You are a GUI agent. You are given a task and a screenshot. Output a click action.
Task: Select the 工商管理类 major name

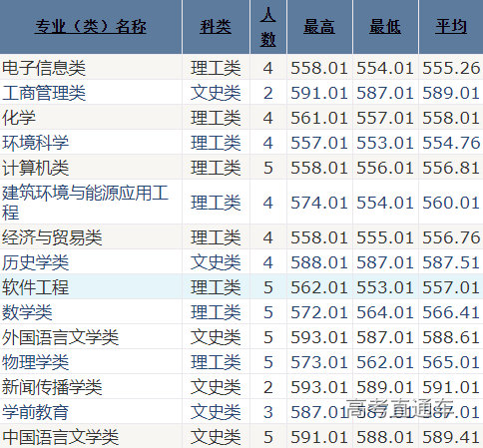pyautogui.click(x=44, y=93)
